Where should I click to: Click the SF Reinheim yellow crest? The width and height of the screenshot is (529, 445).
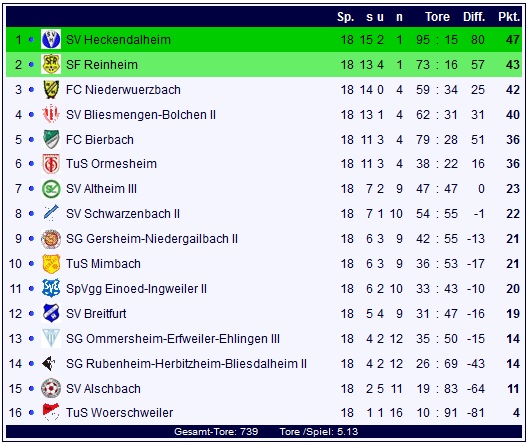51,64
